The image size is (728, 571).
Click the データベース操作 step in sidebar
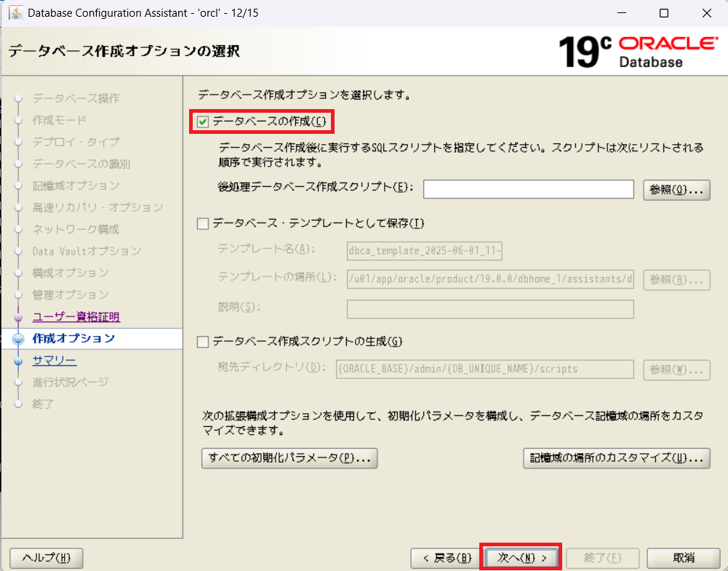click(x=76, y=98)
